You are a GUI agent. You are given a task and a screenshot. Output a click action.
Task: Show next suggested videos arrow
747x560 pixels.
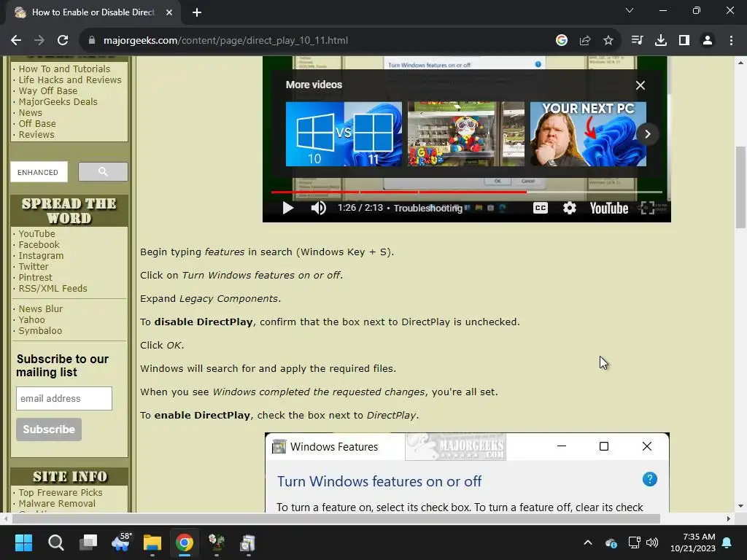648,134
